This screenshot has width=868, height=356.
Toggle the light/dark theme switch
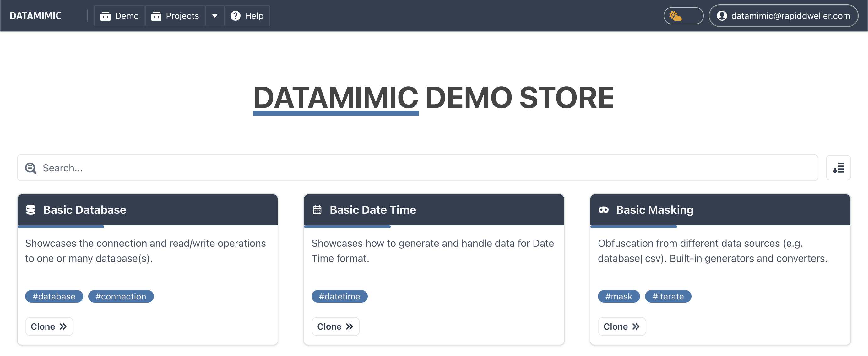tap(683, 15)
